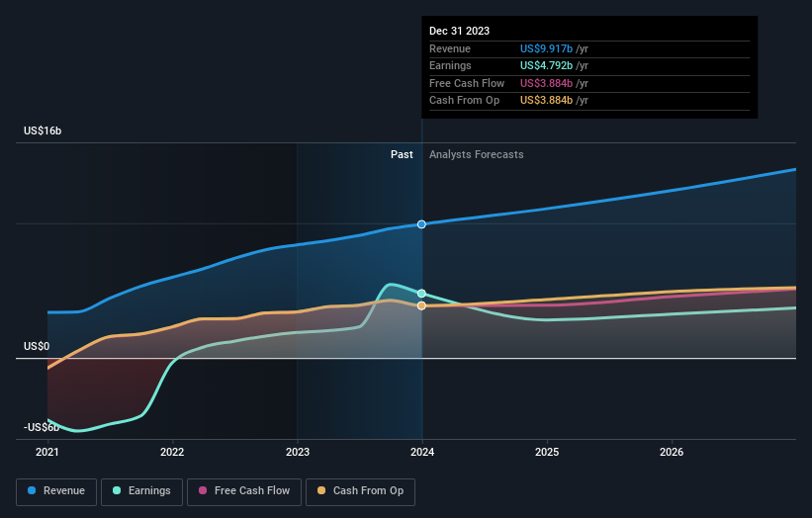
Task: Click the US$9.917b revenue value
Action: [546, 48]
